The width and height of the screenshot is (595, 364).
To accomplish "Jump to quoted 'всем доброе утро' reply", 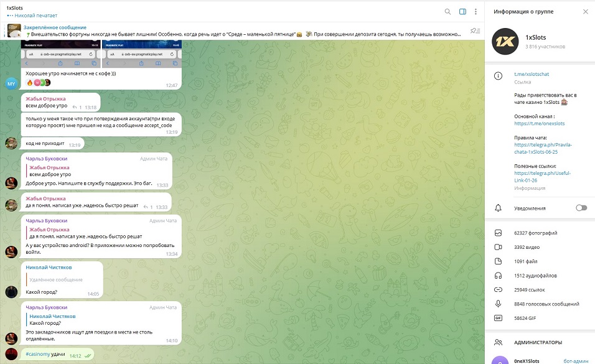I will point(50,171).
